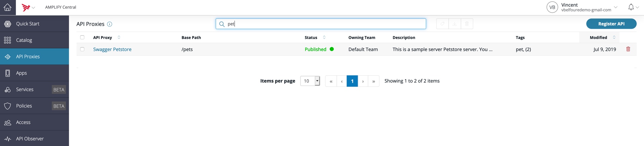
Task: Click the Owning Team column header
Action: click(362, 38)
